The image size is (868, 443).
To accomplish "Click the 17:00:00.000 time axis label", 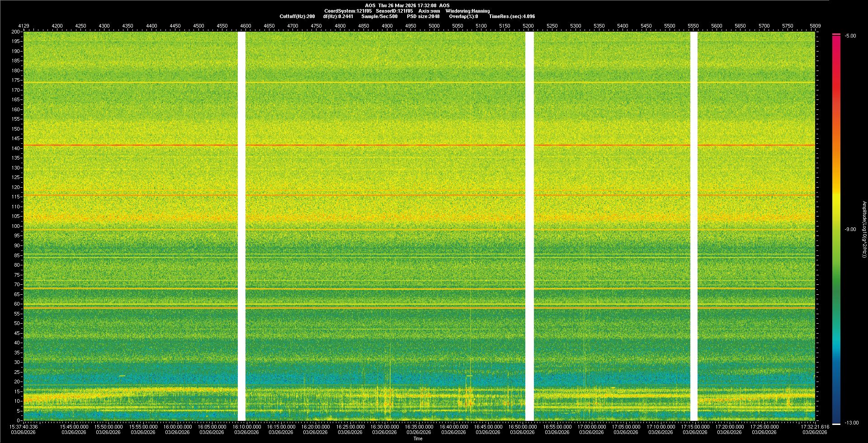I will [591, 426].
